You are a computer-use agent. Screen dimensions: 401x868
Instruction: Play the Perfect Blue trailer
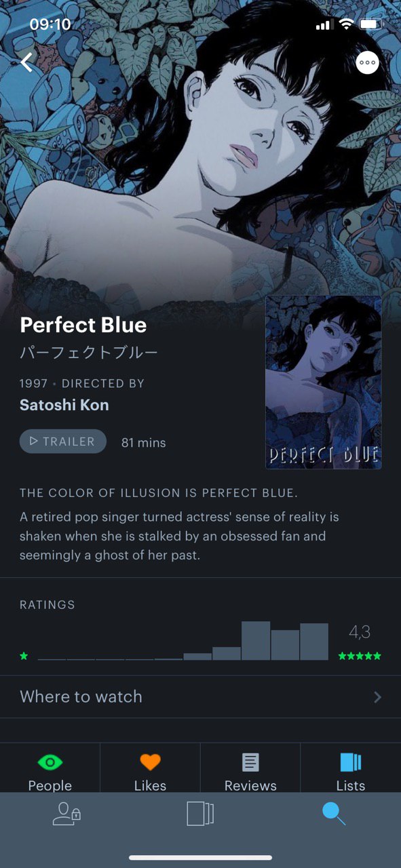point(63,441)
